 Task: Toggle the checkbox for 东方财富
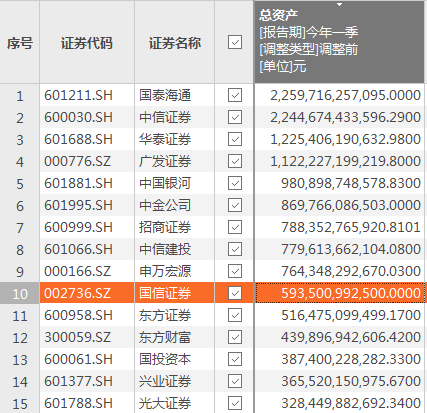[x=235, y=337]
